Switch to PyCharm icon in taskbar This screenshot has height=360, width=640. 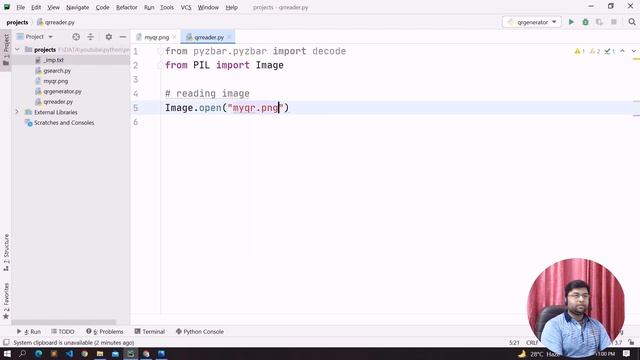click(131, 353)
